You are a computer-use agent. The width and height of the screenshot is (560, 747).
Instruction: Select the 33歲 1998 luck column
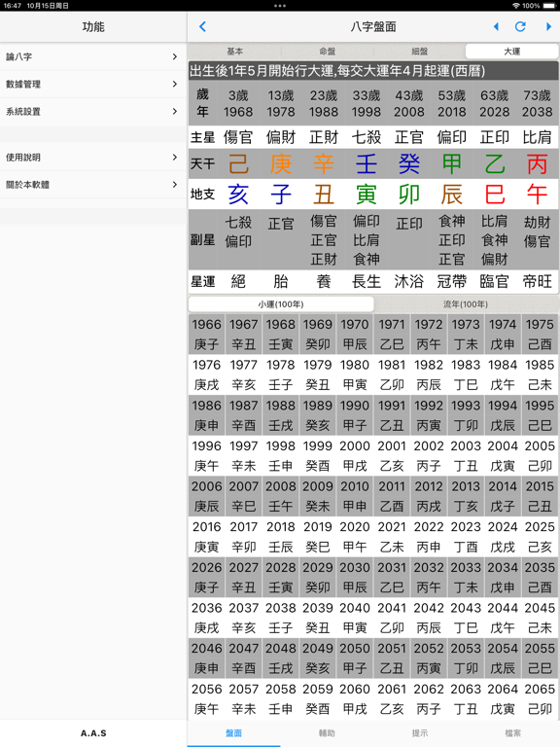coord(367,103)
